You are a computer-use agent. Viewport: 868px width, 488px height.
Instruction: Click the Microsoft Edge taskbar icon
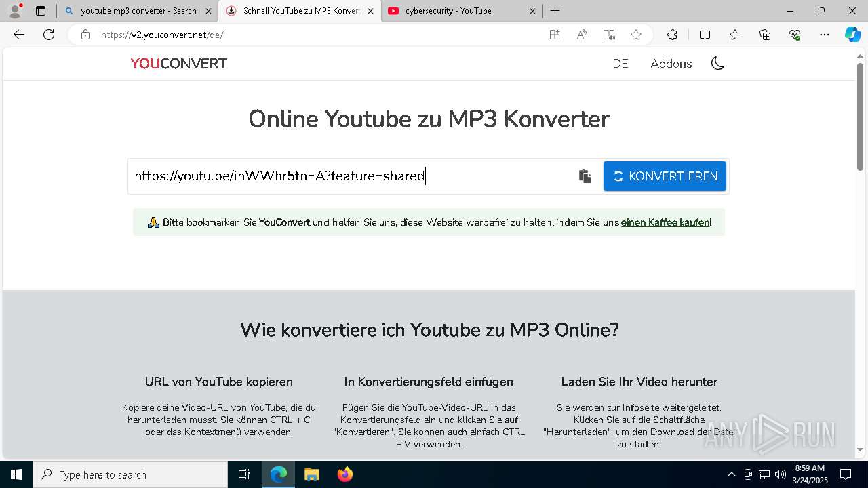pos(279,474)
